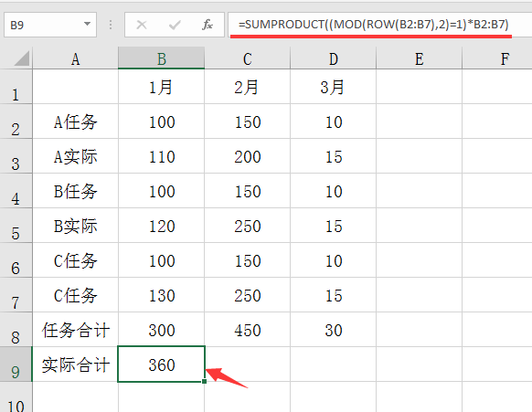
Task: Click cell C3 with value 200
Action: click(x=248, y=156)
